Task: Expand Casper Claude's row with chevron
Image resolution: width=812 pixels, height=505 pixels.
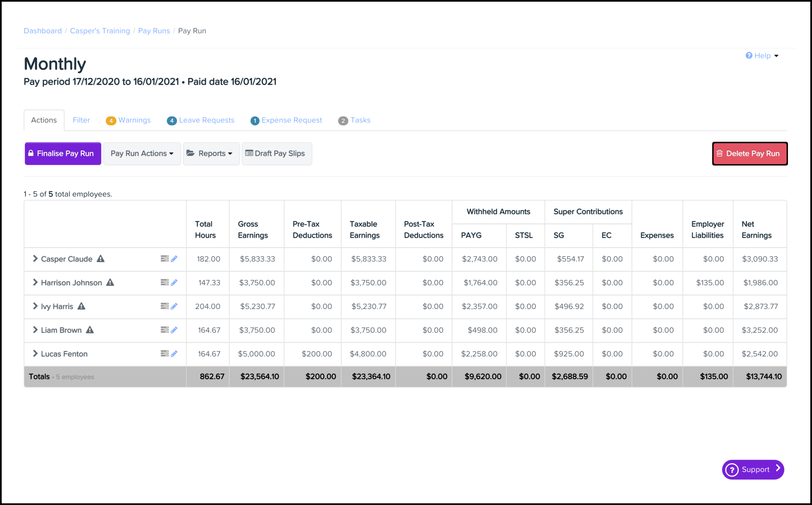Action: click(35, 259)
